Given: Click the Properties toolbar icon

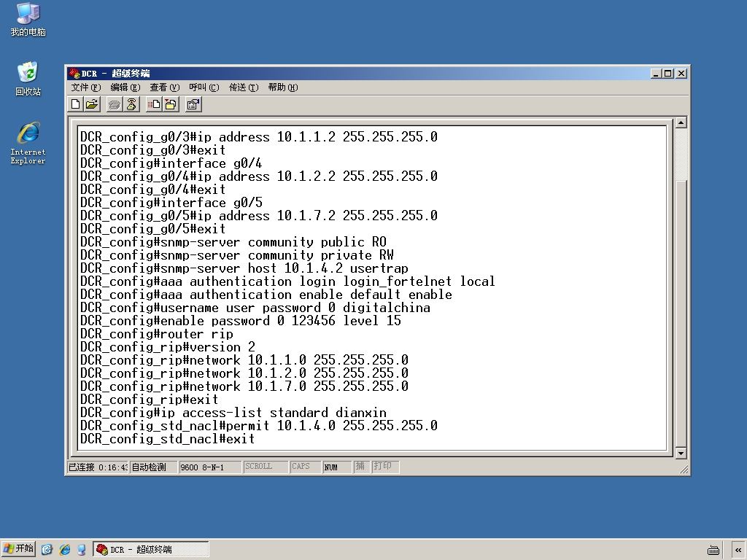Looking at the screenshot, I should coord(193,104).
